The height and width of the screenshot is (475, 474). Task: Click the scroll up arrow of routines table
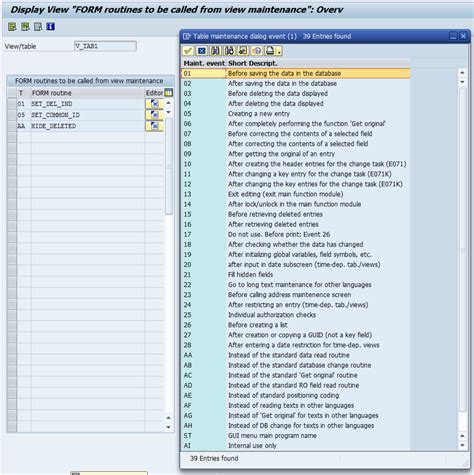(x=169, y=103)
